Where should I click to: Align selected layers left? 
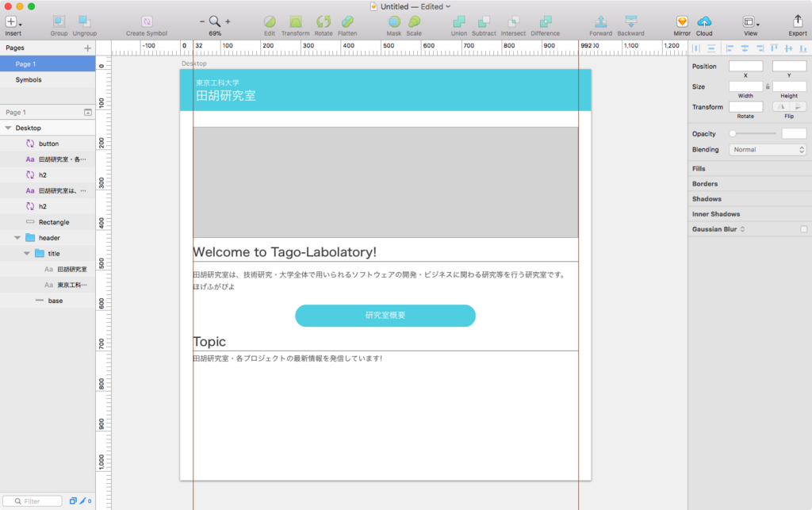point(730,48)
